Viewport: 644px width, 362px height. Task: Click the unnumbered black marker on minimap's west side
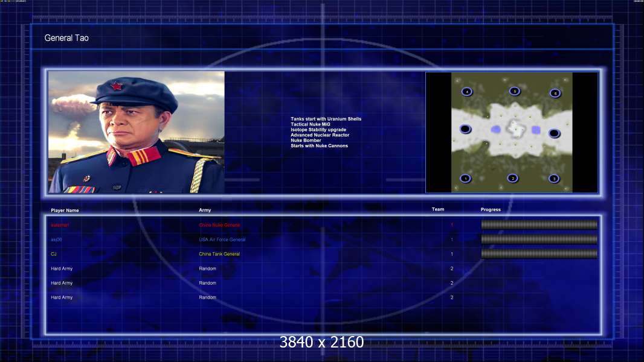[465, 129]
